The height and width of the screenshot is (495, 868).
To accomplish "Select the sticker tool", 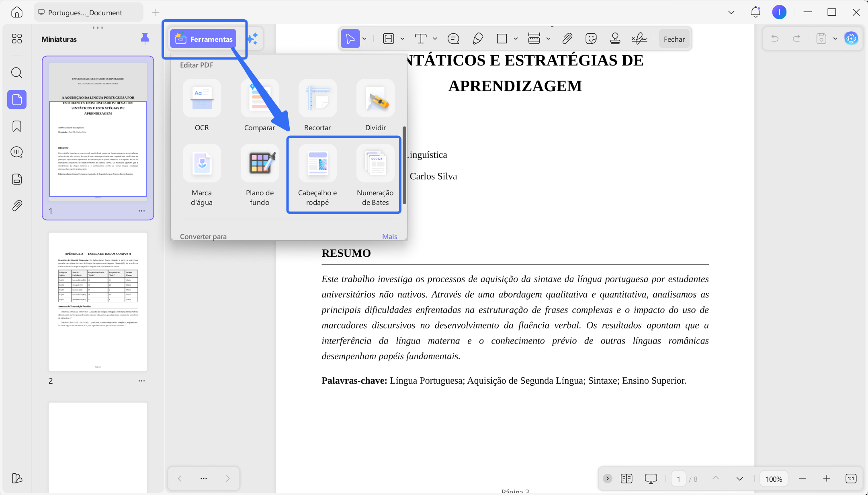I will 591,39.
